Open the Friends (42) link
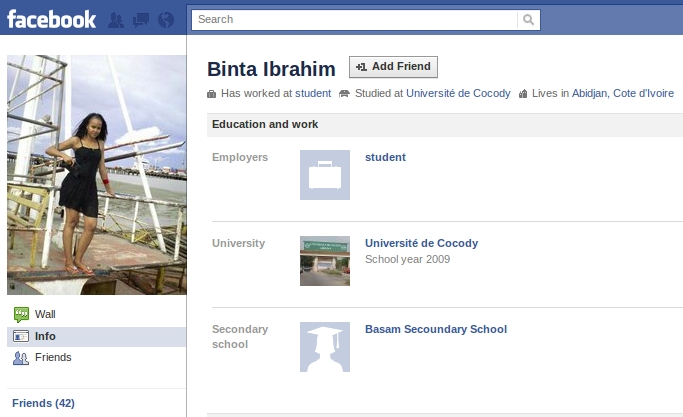 pyautogui.click(x=44, y=403)
